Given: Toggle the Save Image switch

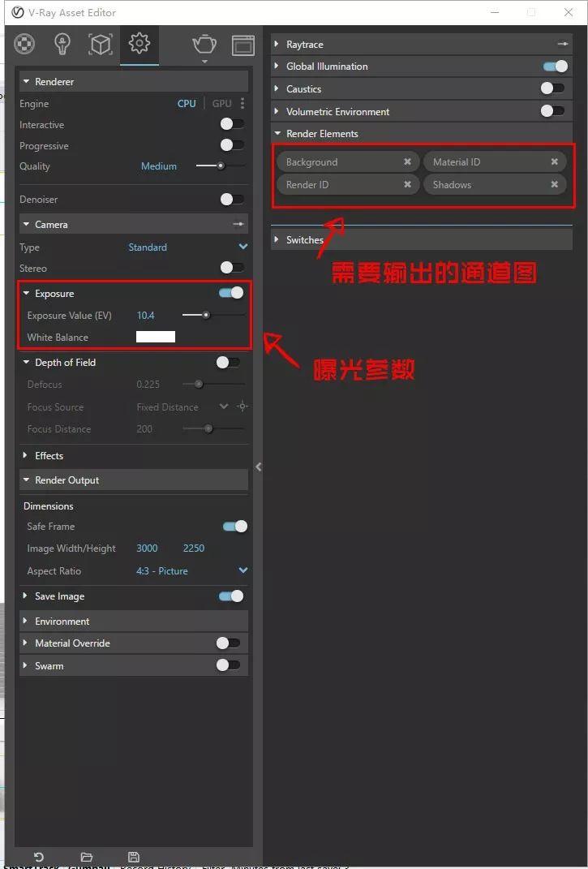Looking at the screenshot, I should pos(232,596).
